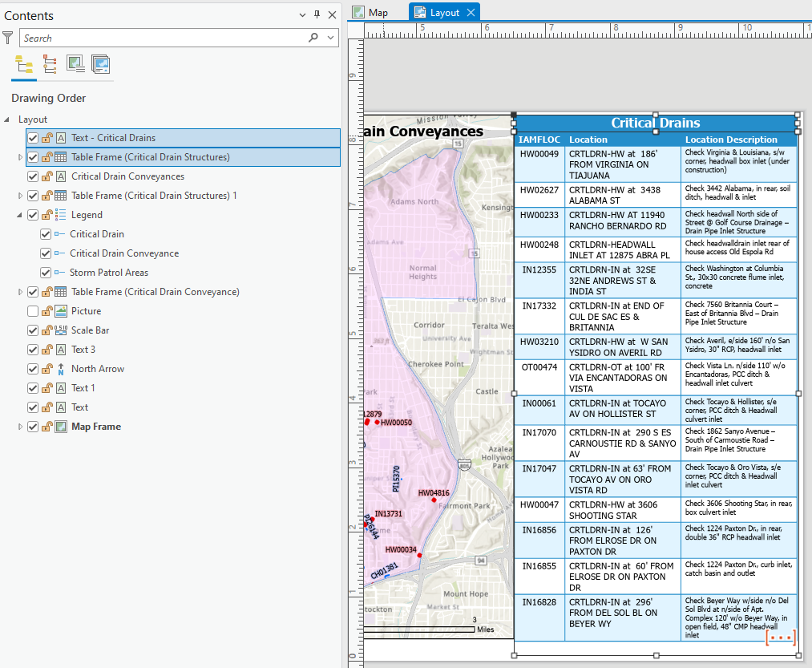Collapse the Legend group
Viewport: 812px width, 668px height.
click(20, 215)
